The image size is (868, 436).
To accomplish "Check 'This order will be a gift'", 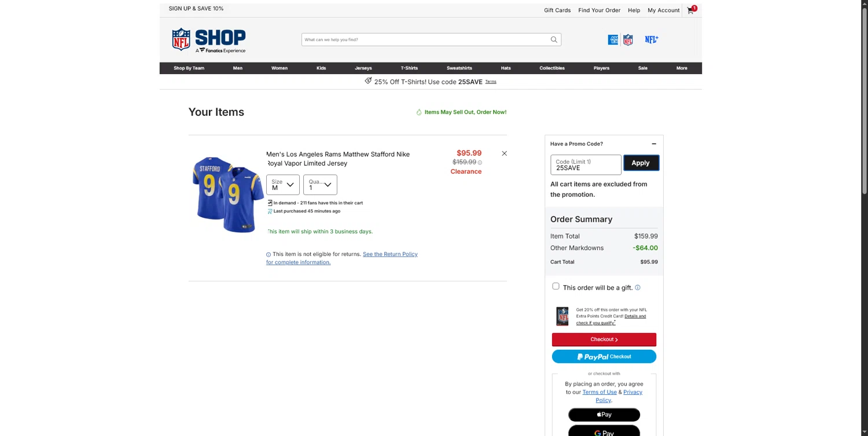I will pos(556,286).
